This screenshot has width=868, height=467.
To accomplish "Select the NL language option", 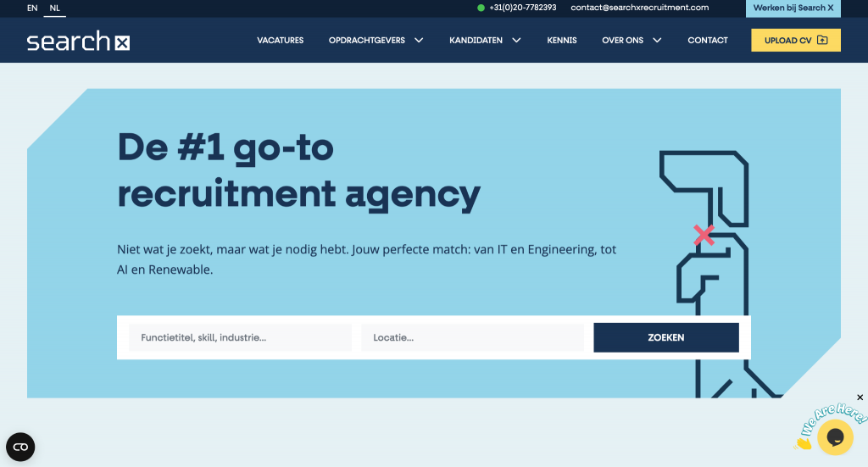I will [x=55, y=8].
